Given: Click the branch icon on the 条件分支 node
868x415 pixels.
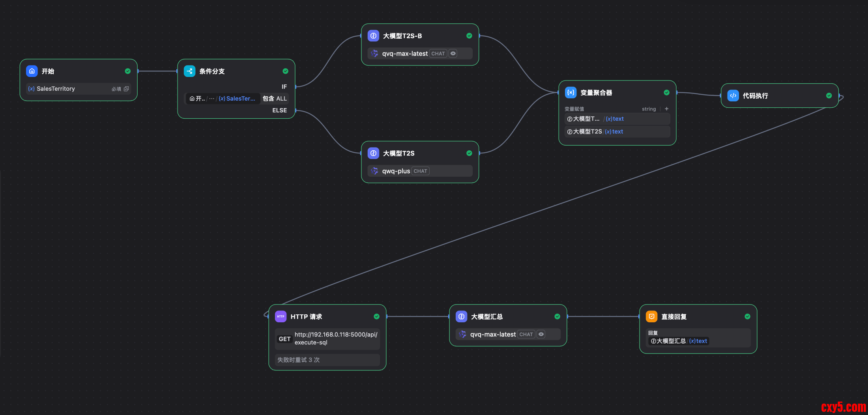Looking at the screenshot, I should (189, 71).
